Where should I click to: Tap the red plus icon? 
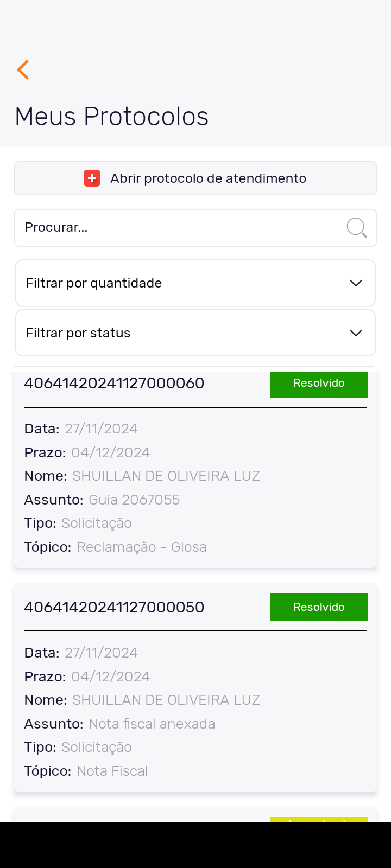tap(92, 178)
